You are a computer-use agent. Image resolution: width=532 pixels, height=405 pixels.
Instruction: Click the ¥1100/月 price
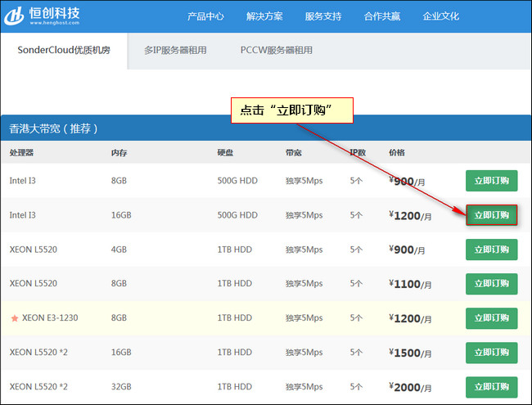pyautogui.click(x=410, y=284)
